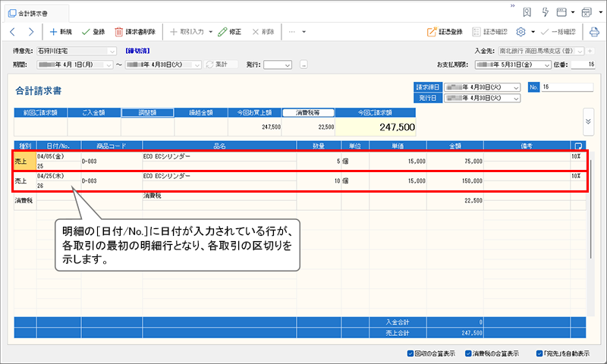Viewport: 607px width, 364px height.
Task: Expand the top-right double chevron overflow
Action: click(513, 6)
